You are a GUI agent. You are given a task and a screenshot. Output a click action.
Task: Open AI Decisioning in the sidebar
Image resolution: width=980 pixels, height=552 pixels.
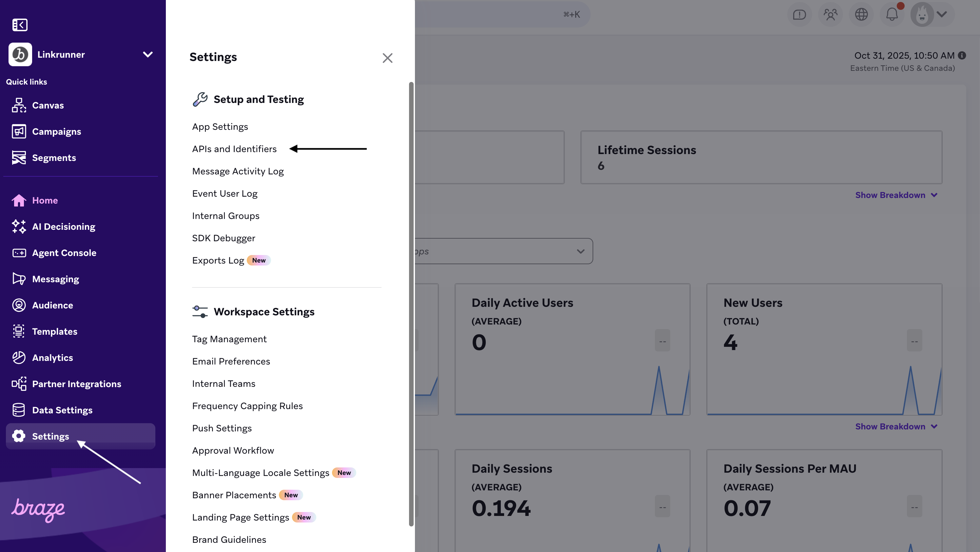pyautogui.click(x=64, y=227)
